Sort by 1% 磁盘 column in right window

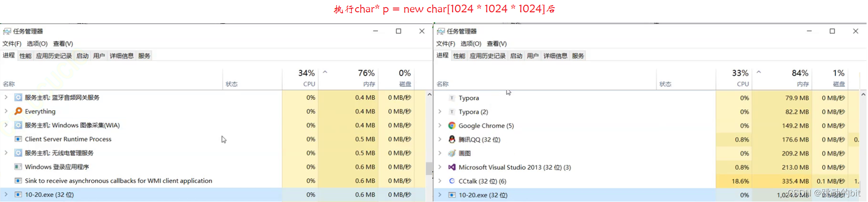(x=830, y=78)
